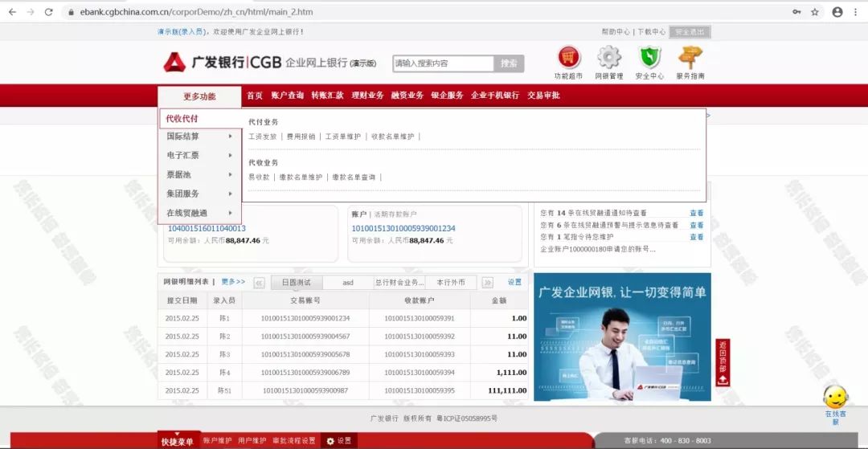Image resolution: width=868 pixels, height=449 pixels.
Task: Toggle the 快捷菜单 quick menu panel
Action: tap(177, 440)
